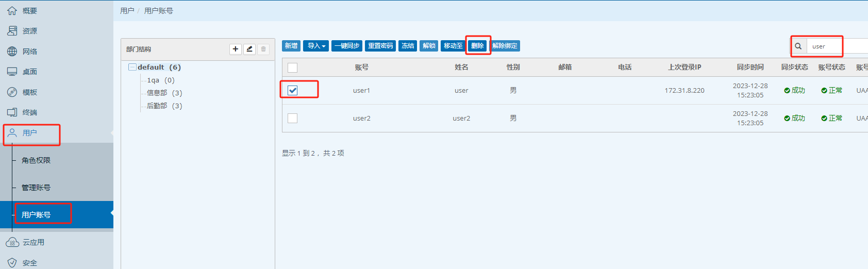Uncheck the user1 row checkbox
The width and height of the screenshot is (868, 269).
tap(293, 90)
